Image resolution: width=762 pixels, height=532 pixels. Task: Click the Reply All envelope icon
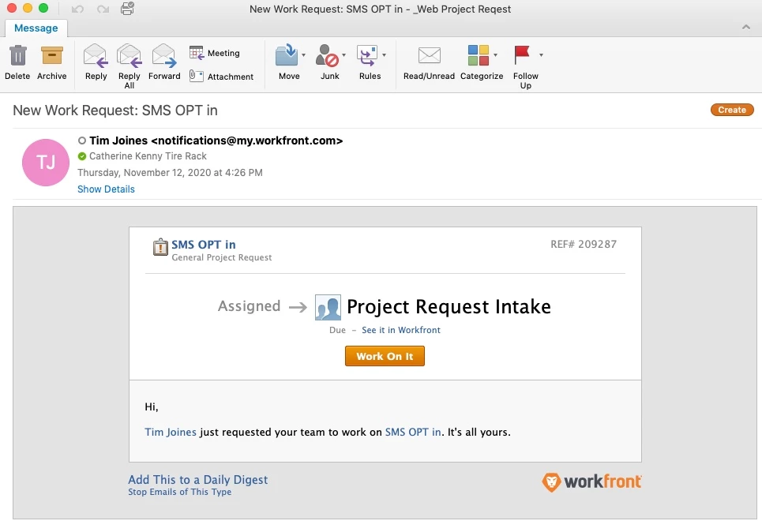[130, 55]
